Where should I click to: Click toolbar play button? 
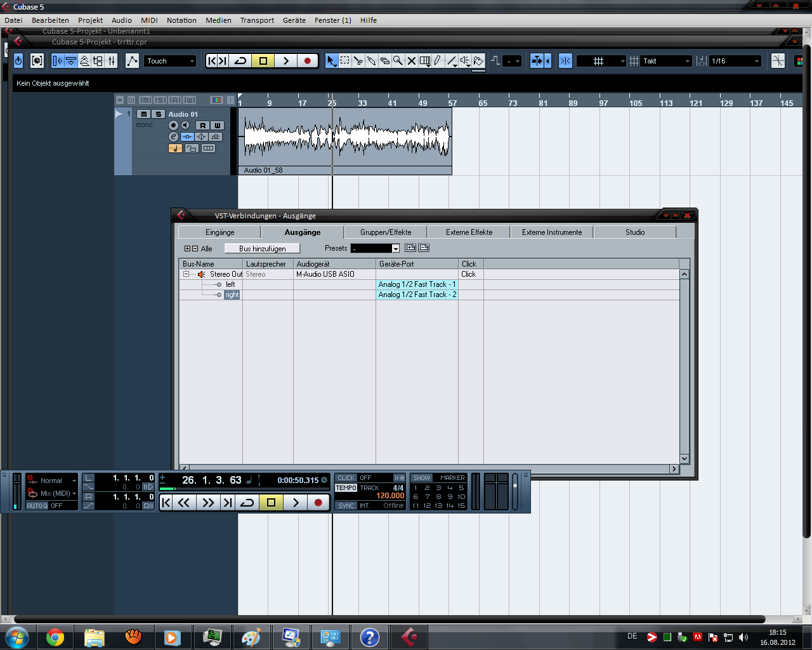point(285,60)
